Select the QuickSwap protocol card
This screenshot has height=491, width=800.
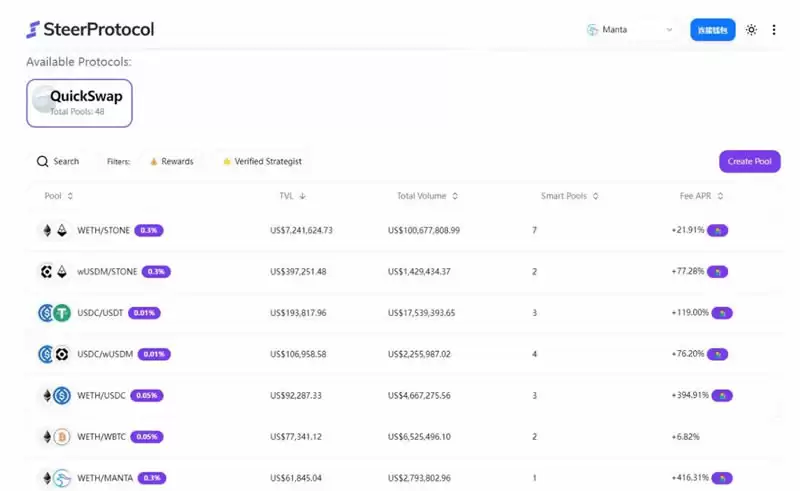point(79,103)
